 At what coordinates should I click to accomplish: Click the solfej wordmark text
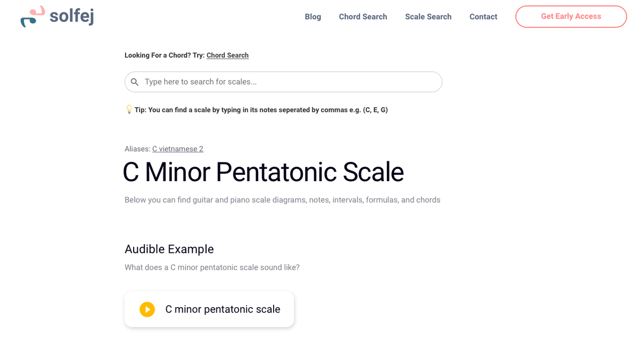(71, 17)
